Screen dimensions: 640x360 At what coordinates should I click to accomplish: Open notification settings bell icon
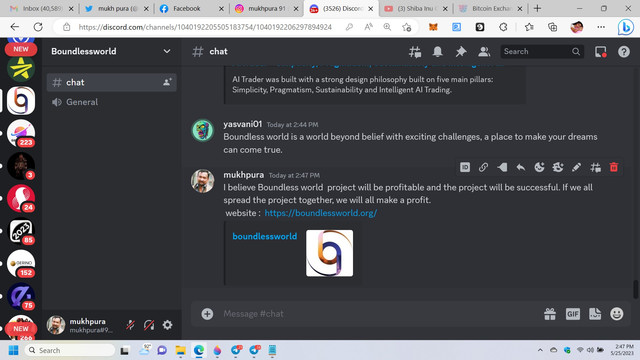(438, 51)
